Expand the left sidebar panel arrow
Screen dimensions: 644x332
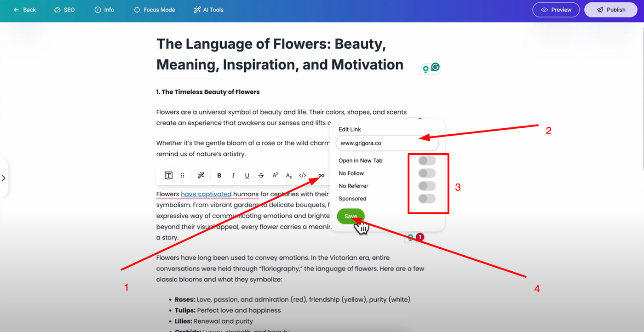tap(4, 178)
